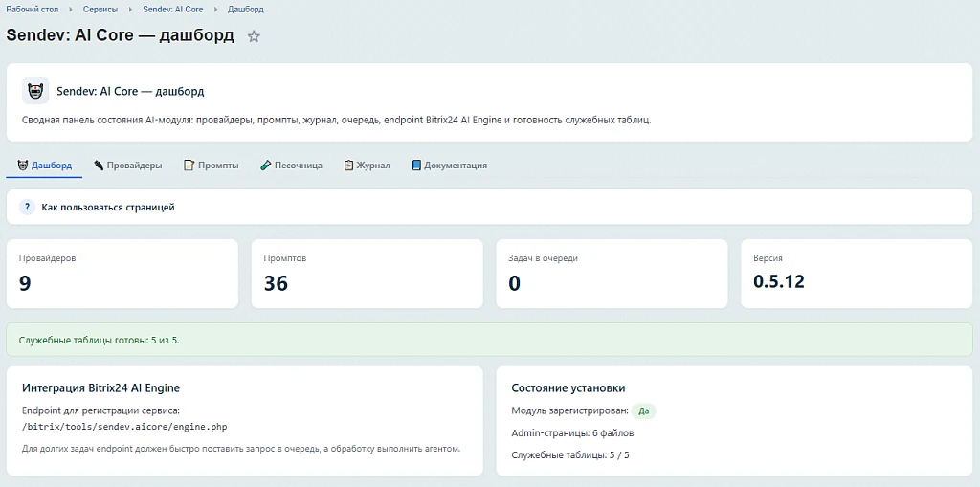Click the Промптов count card showing 36
This screenshot has width=980, height=487.
coord(367,274)
